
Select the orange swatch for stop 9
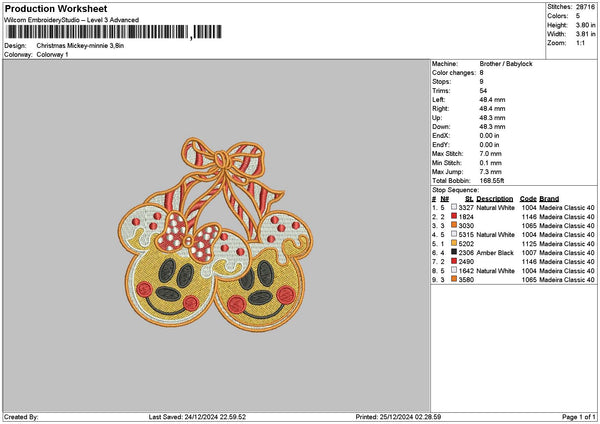(x=454, y=279)
